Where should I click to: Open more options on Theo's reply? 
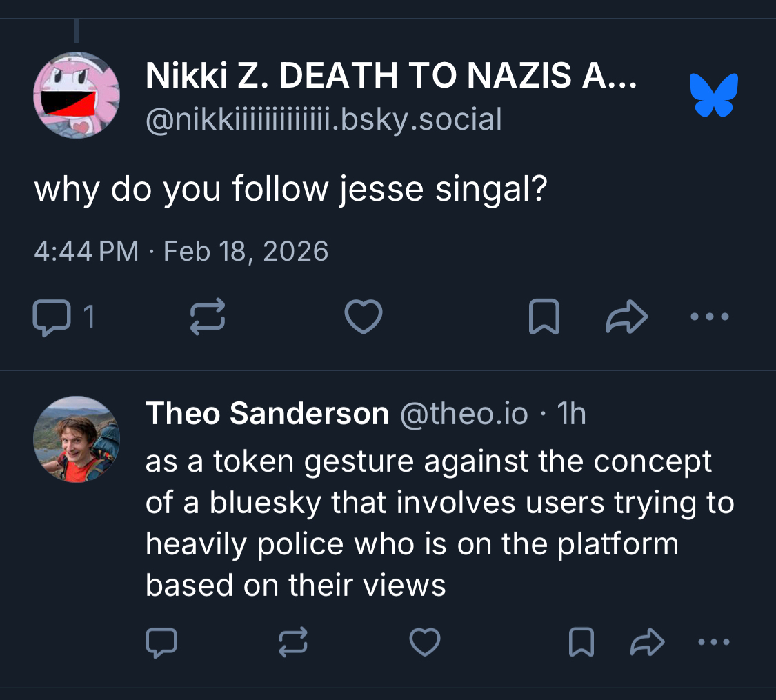pos(713,643)
